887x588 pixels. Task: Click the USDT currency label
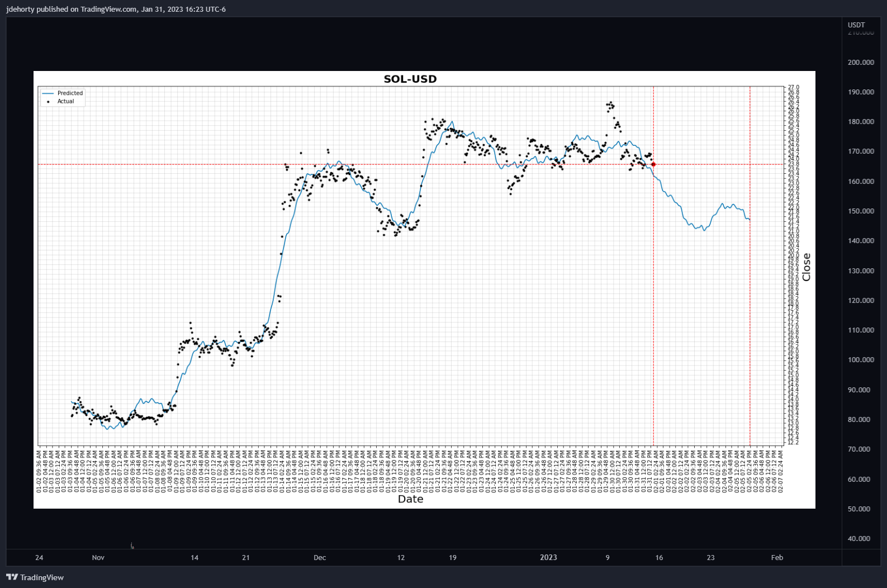pyautogui.click(x=856, y=25)
